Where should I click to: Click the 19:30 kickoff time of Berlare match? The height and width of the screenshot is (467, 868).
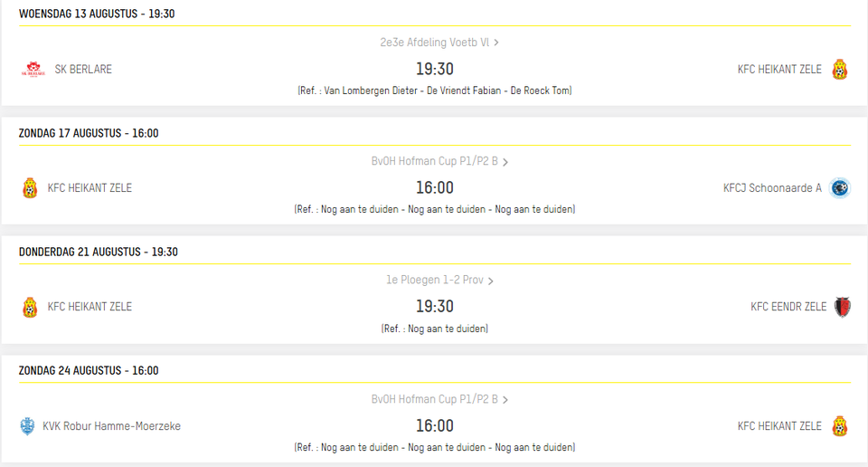435,69
